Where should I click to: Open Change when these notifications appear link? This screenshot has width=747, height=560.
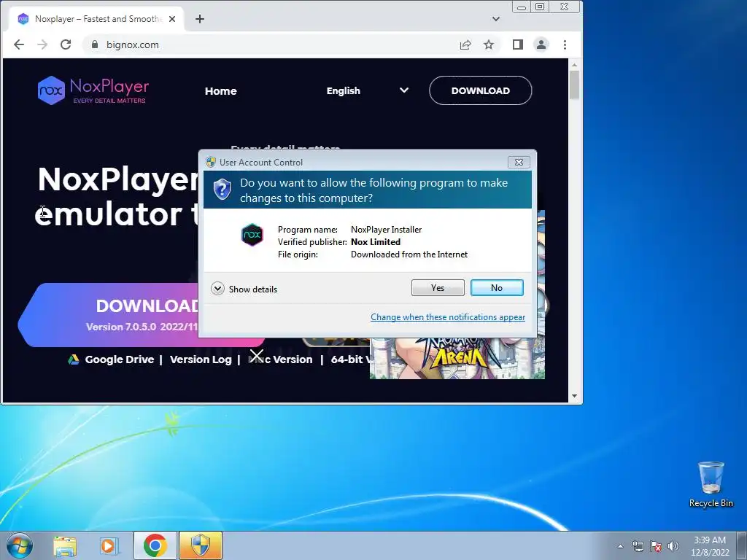coord(448,317)
